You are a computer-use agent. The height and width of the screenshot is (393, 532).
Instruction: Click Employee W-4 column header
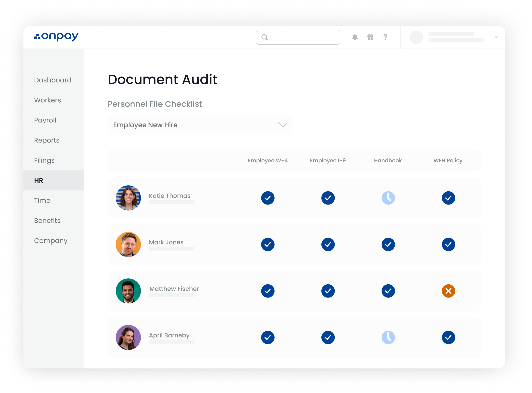coord(268,161)
